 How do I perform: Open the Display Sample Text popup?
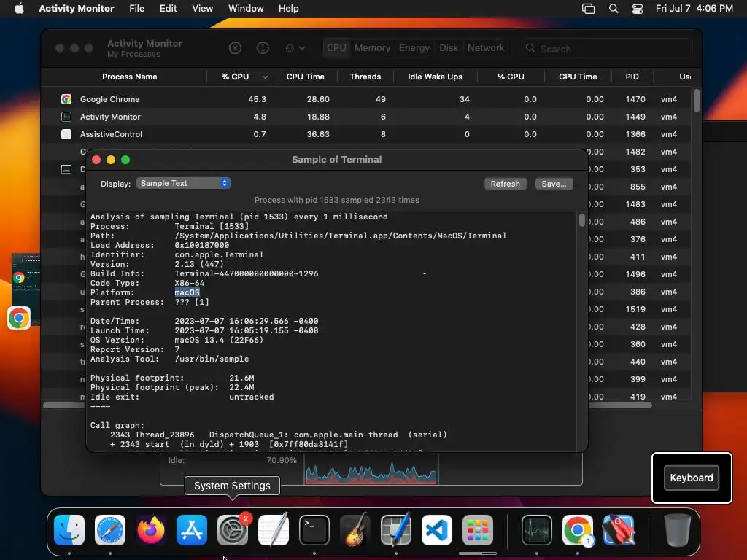click(183, 183)
